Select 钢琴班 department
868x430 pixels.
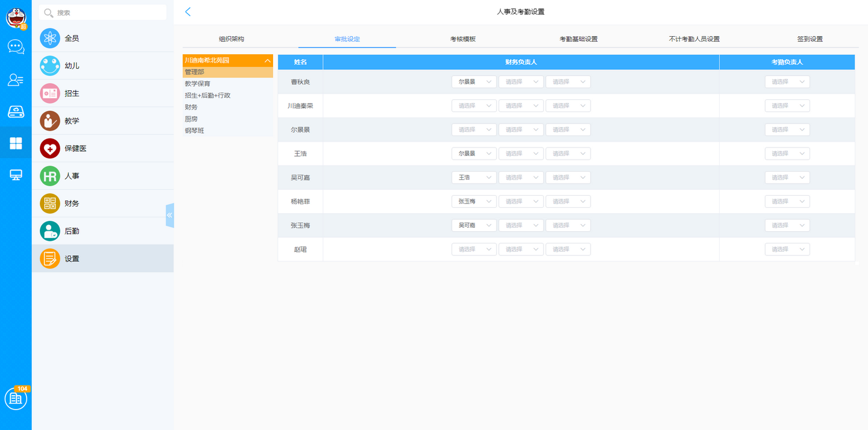click(228, 130)
